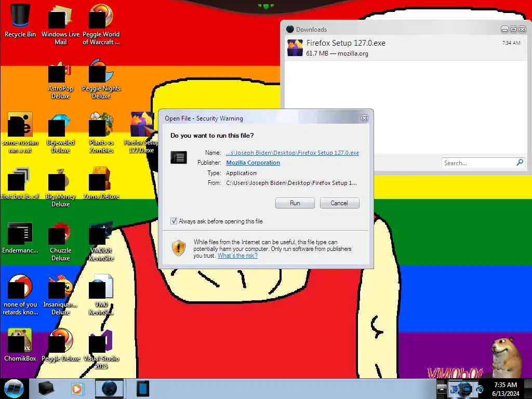Click Run in the Security Warning dialog
The image size is (532, 399).
click(295, 203)
